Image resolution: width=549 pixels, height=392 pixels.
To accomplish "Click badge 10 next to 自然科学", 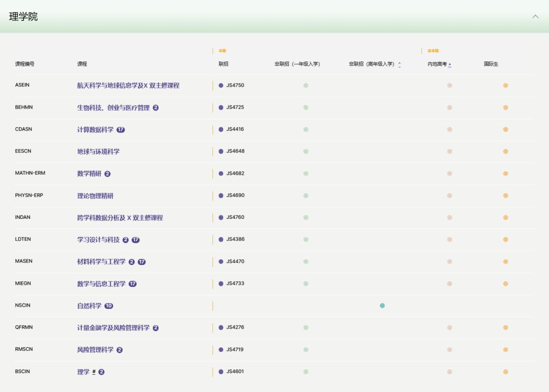I will (109, 306).
